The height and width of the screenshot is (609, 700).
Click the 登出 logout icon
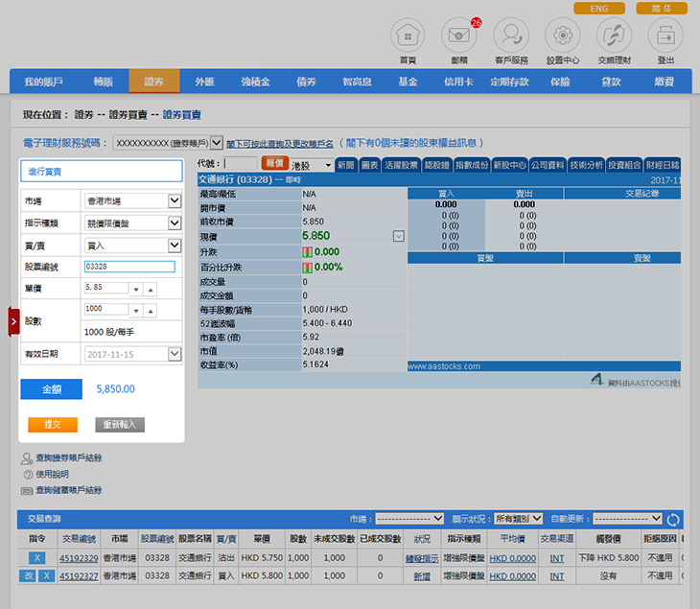(665, 36)
